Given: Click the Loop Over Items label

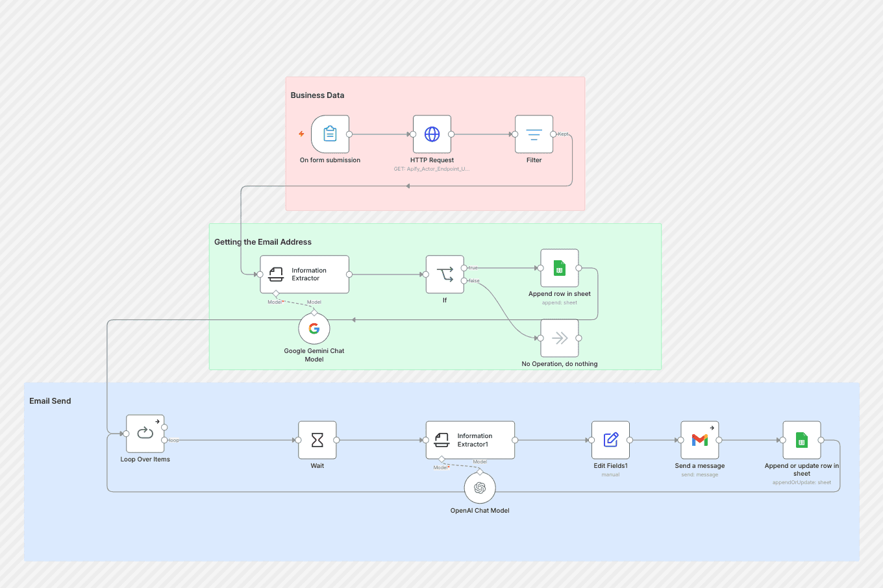Looking at the screenshot, I should (145, 459).
